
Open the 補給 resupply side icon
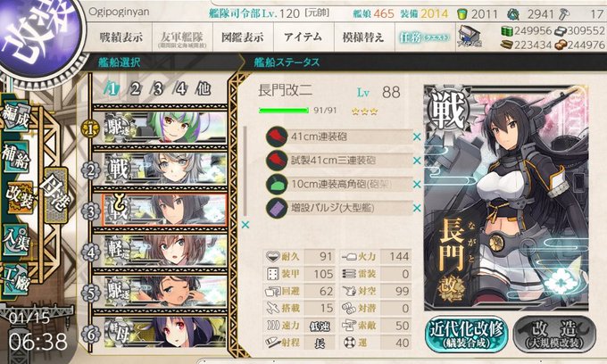[x=17, y=157]
